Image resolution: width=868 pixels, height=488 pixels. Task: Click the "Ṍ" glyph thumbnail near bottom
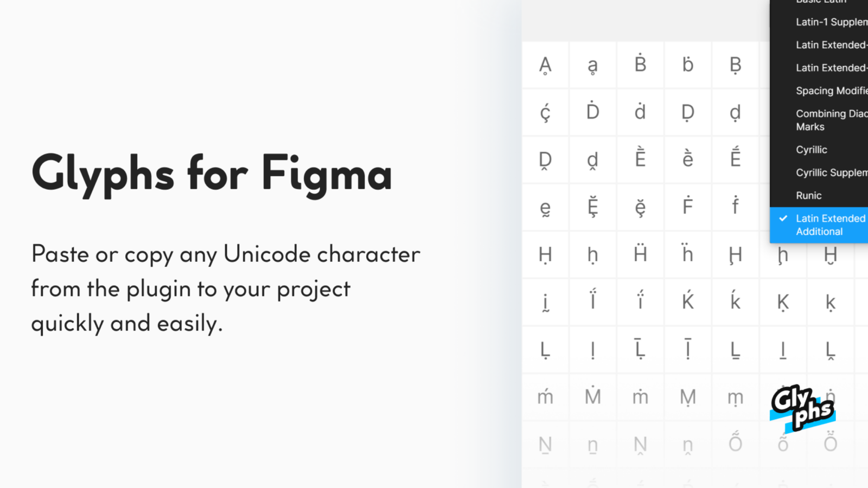(735, 444)
